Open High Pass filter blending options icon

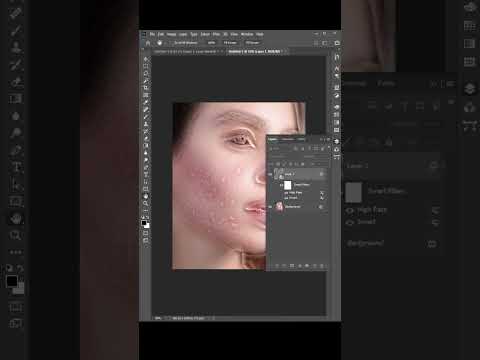coord(322,193)
